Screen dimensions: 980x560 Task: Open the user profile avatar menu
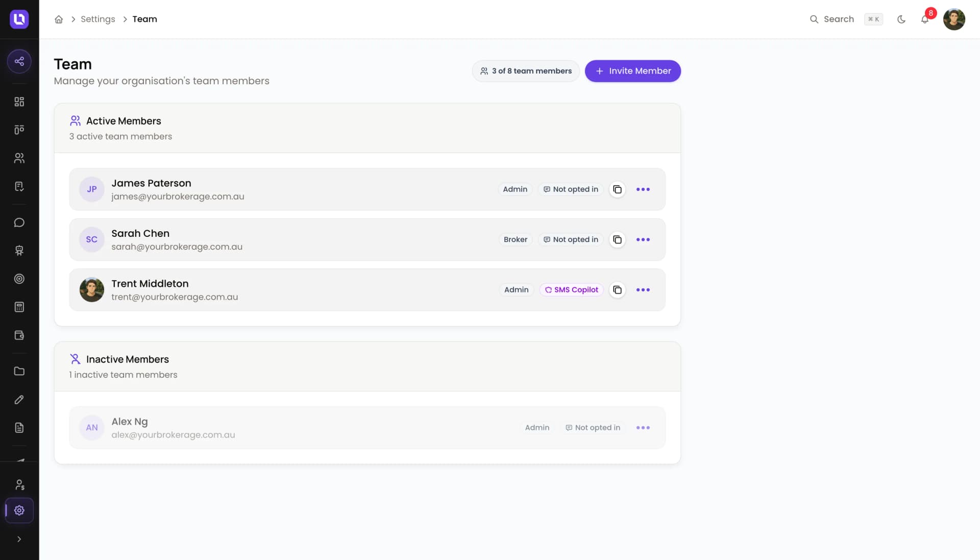click(x=954, y=19)
